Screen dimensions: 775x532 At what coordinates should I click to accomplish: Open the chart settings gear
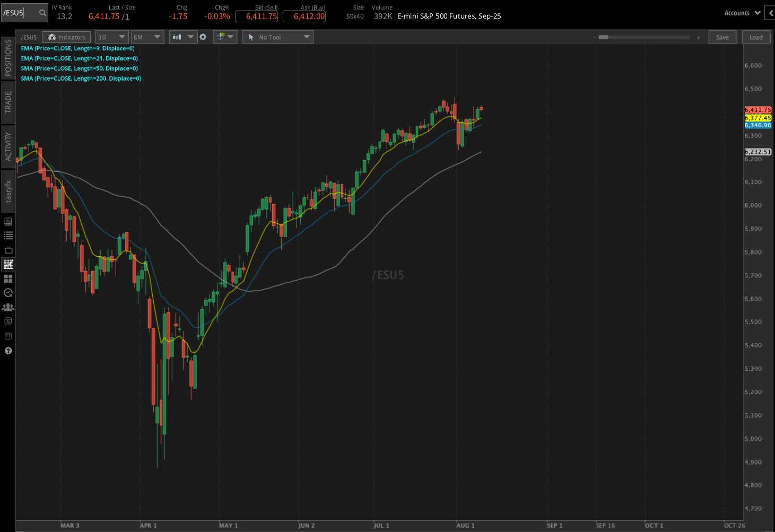[203, 37]
